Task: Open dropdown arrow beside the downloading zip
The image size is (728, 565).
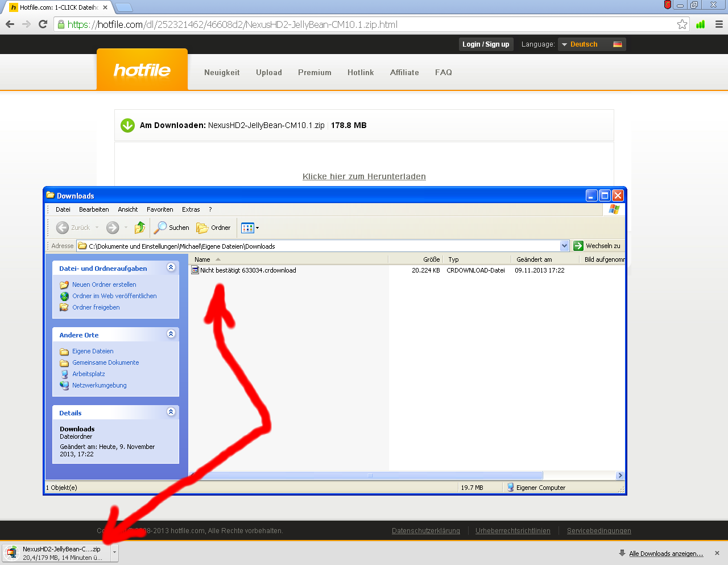Action: 114,552
